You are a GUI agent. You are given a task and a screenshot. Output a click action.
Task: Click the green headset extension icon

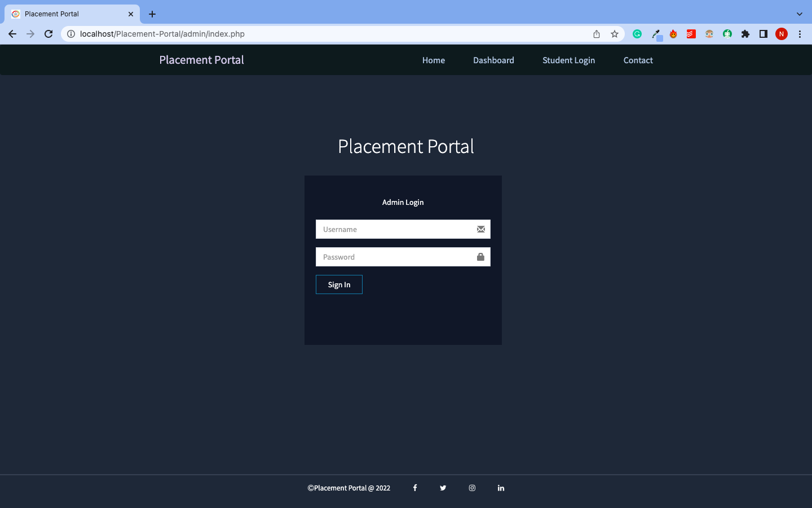tap(727, 34)
